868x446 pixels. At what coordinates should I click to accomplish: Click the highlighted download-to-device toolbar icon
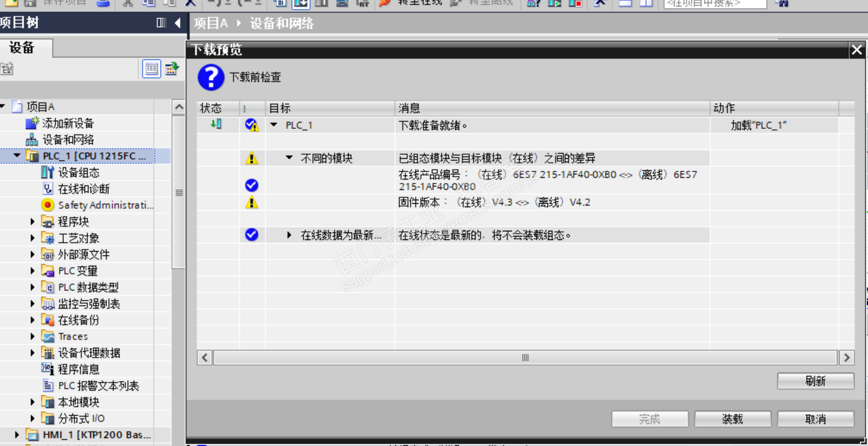(x=300, y=3)
